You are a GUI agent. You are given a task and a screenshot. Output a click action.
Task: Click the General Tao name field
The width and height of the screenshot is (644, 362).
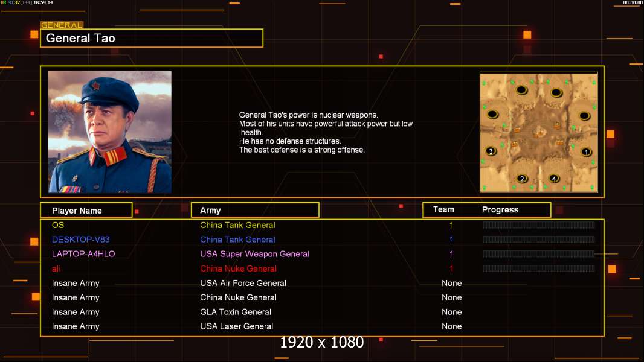[152, 38]
